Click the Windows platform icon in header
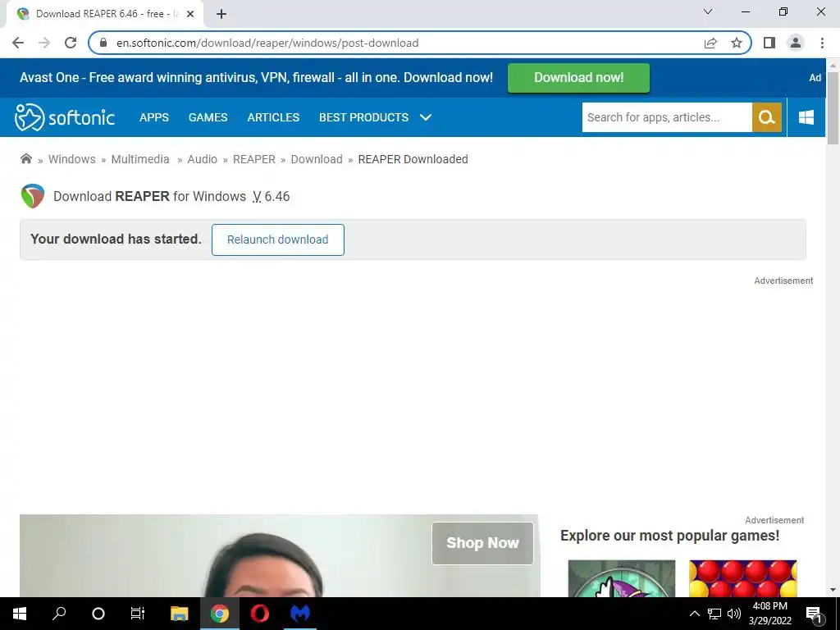 (x=806, y=117)
